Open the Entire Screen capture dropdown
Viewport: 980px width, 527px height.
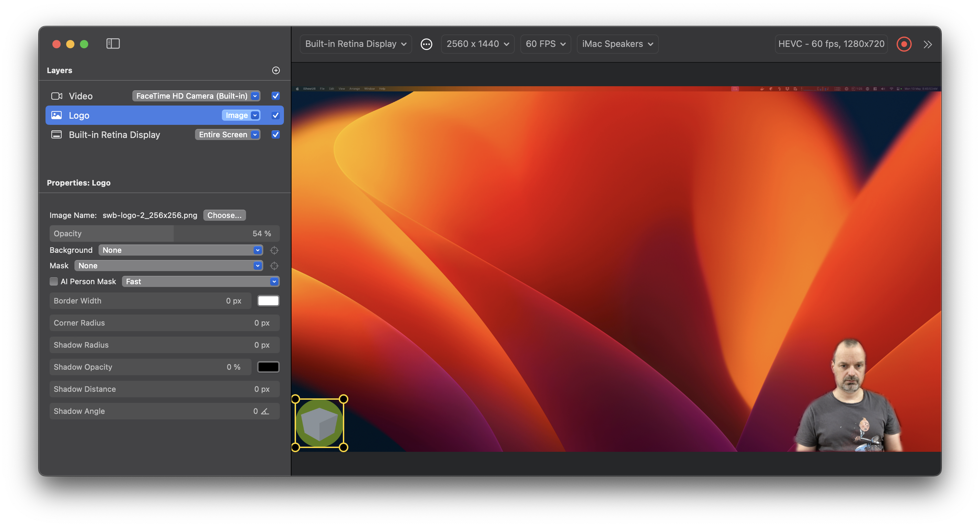pos(227,135)
